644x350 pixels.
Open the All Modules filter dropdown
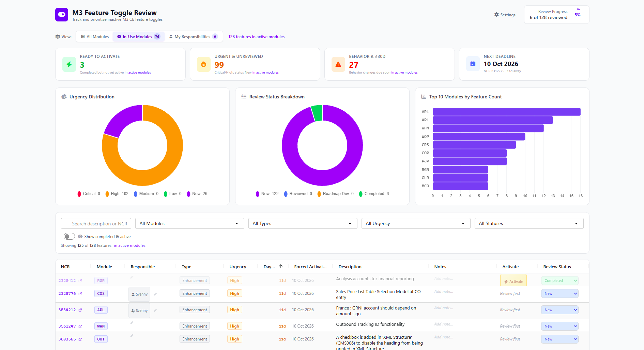tap(189, 223)
